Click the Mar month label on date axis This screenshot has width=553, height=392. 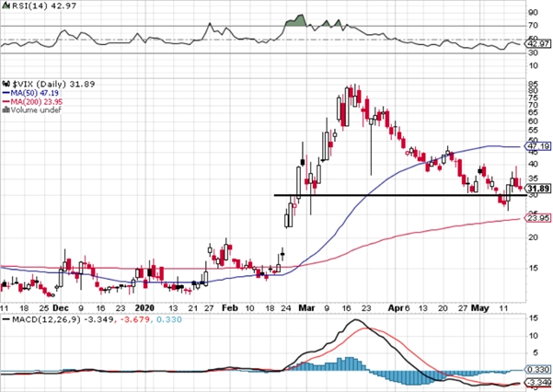(x=306, y=308)
